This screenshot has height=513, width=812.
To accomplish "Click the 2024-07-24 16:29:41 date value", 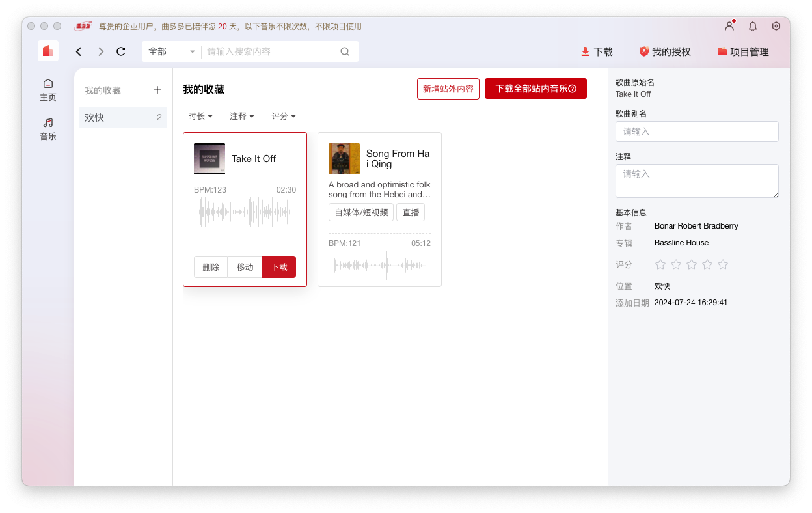I will tap(691, 303).
